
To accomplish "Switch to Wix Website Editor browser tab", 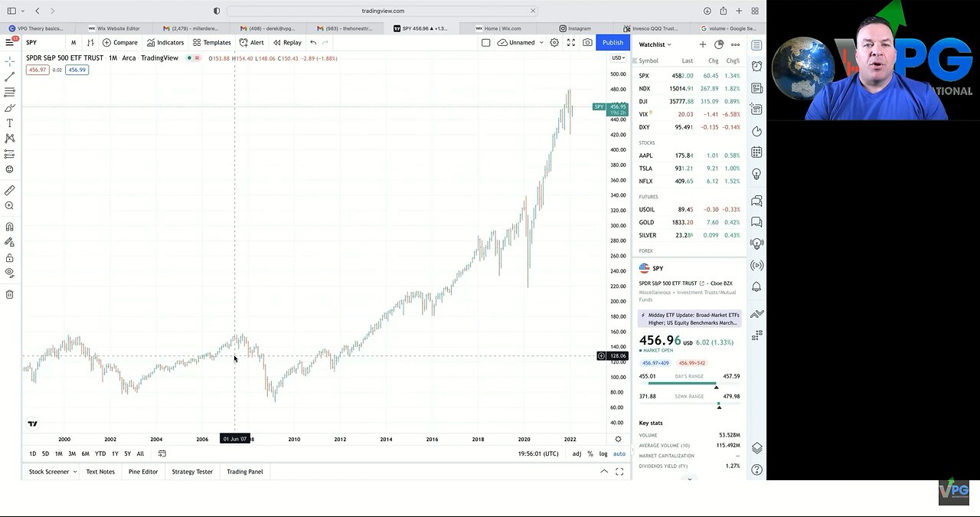I will click(113, 28).
